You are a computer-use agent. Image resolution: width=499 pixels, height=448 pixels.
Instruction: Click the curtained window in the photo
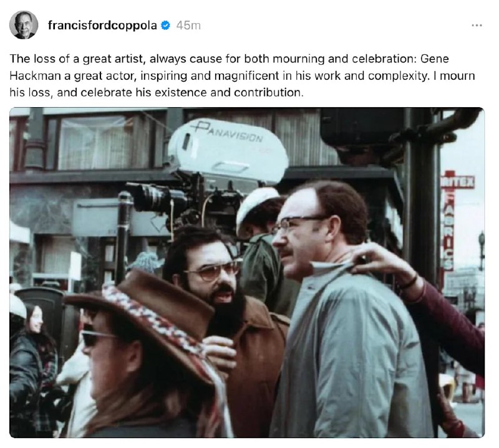coord(95,143)
